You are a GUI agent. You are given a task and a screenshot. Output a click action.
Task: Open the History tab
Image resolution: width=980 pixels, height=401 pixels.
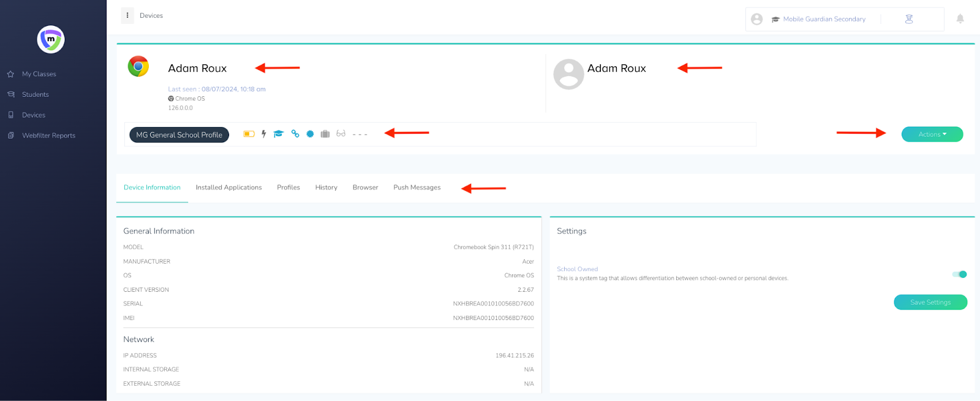click(x=326, y=188)
